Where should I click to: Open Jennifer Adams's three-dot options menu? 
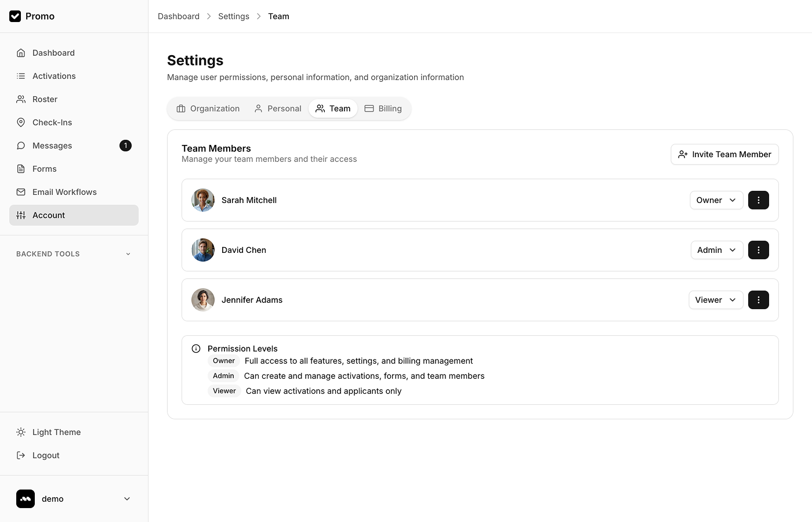pos(759,300)
